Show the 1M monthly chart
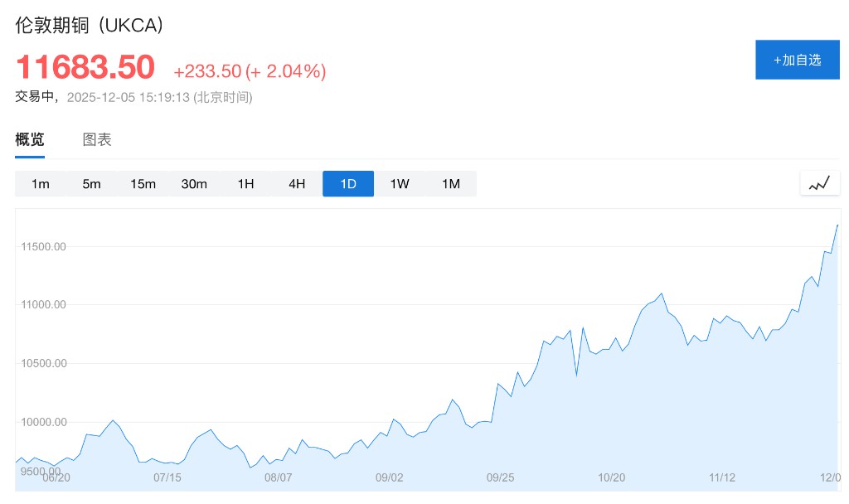849x504 pixels. tap(451, 184)
